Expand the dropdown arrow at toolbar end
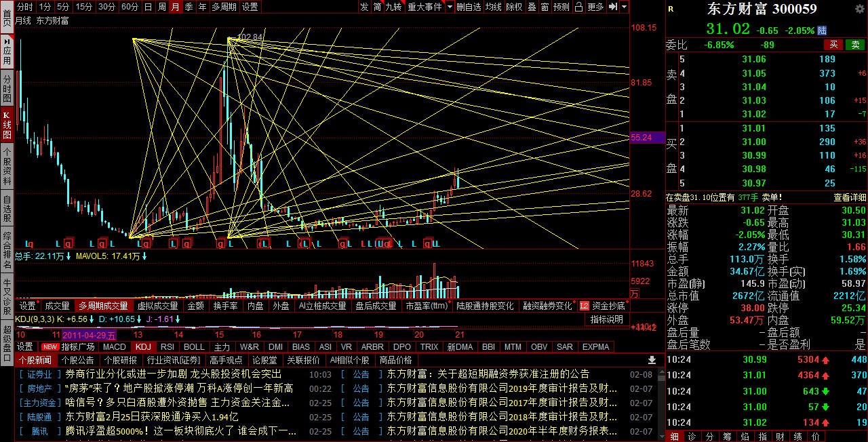The width and height of the screenshot is (868, 442). [624, 7]
